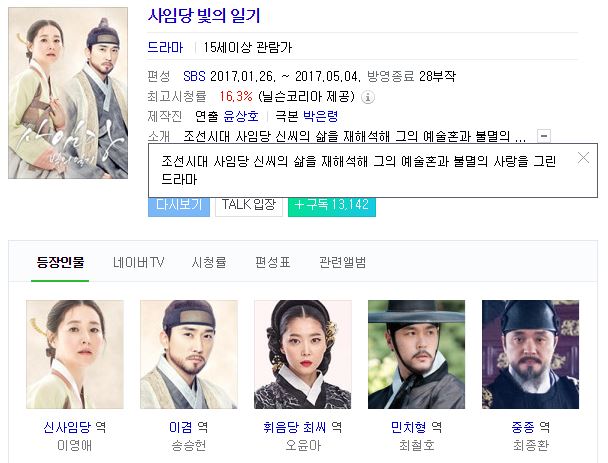Open the 관련앨범 tab
The height and width of the screenshot is (463, 608).
click(x=342, y=263)
